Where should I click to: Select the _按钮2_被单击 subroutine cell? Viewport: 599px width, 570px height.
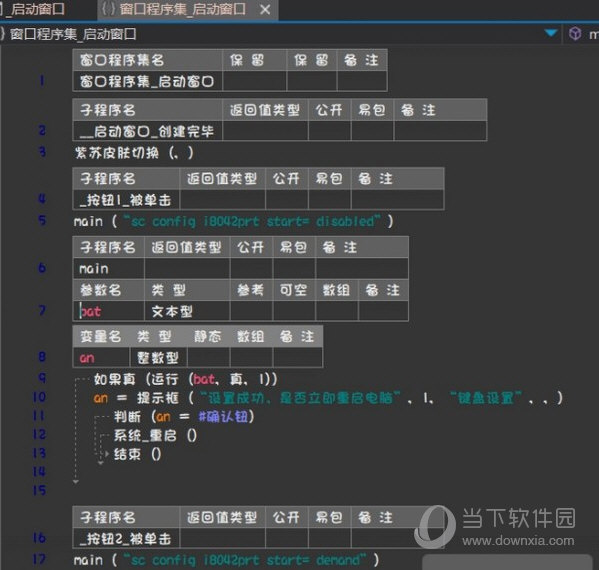click(x=126, y=538)
